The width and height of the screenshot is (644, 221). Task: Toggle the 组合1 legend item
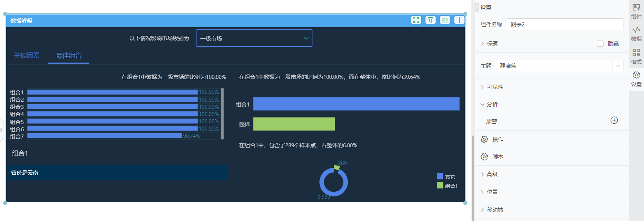pyautogui.click(x=447, y=186)
